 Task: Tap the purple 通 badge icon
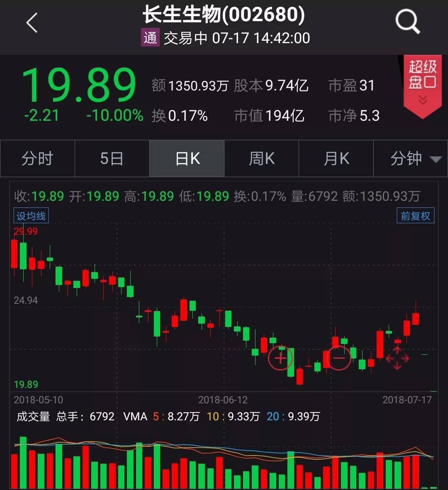[150, 38]
